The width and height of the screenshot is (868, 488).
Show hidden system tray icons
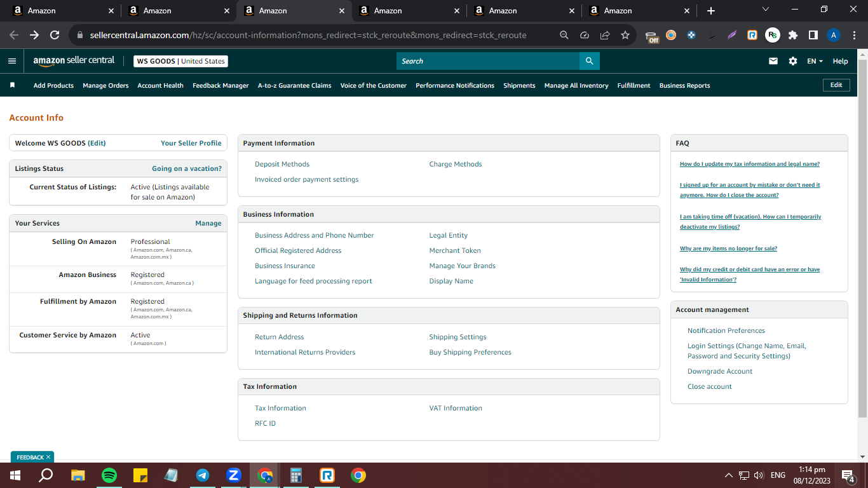(x=729, y=475)
